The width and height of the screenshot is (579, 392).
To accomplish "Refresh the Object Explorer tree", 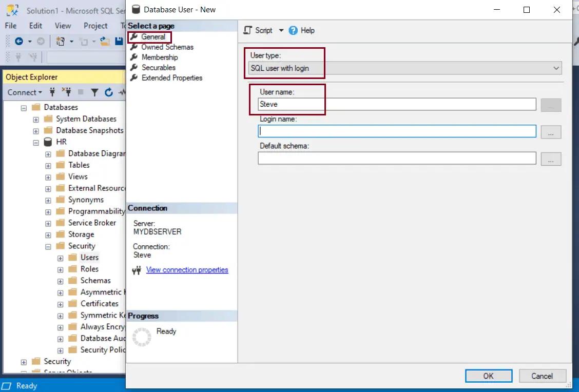I will 108,92.
